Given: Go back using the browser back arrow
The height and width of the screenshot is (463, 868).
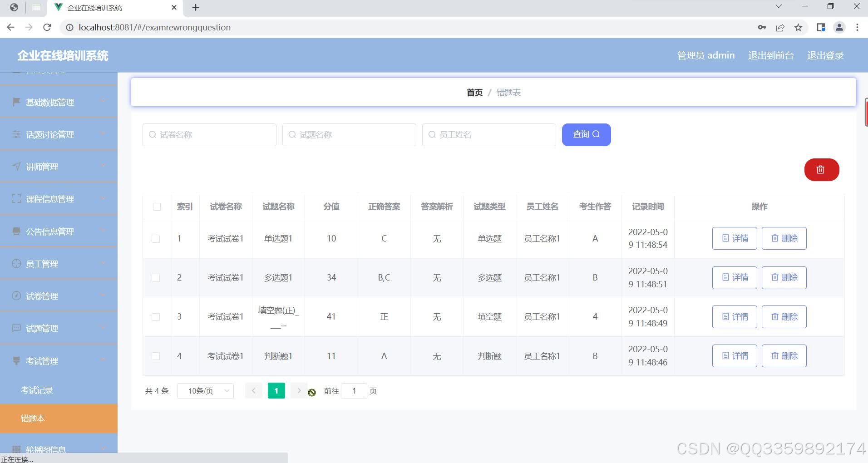Looking at the screenshot, I should [x=11, y=27].
